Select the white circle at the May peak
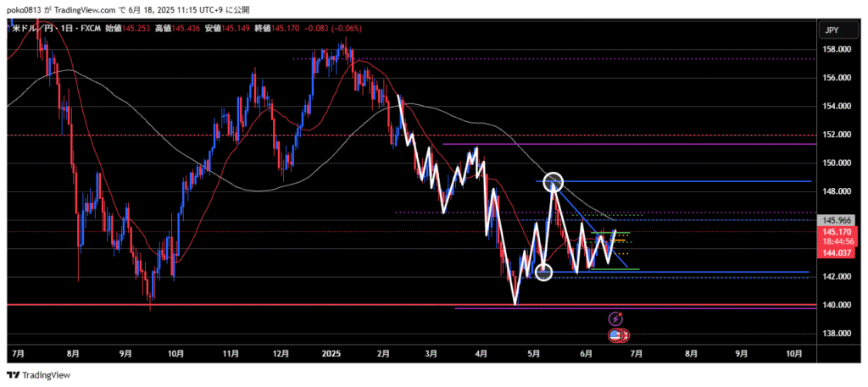 pos(554,181)
